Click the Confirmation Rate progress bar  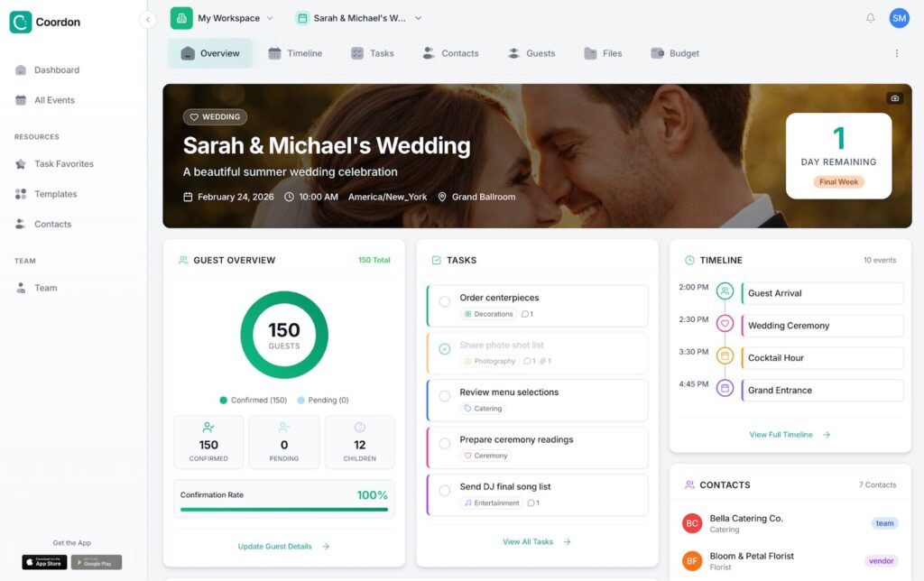[283, 510]
